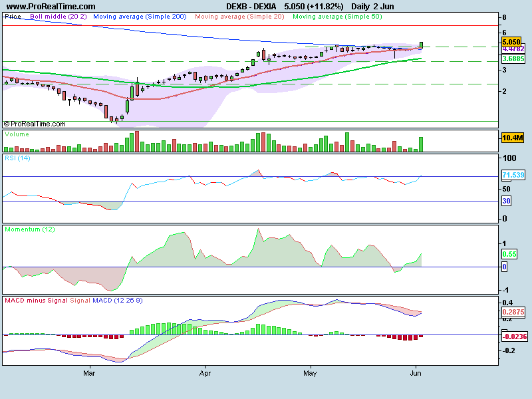Click the MACD minus Signal legend
This screenshot has height=399, width=532.
pos(37,301)
